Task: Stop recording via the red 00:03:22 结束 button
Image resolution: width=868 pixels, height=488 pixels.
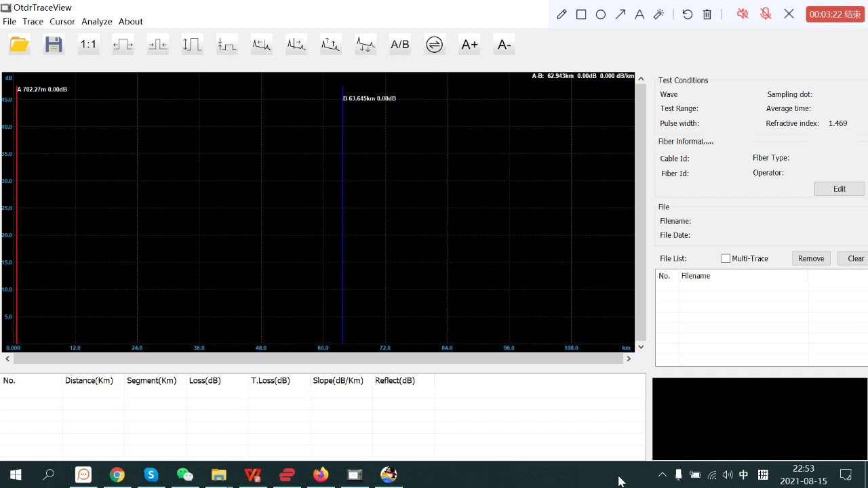Action: [x=835, y=14]
